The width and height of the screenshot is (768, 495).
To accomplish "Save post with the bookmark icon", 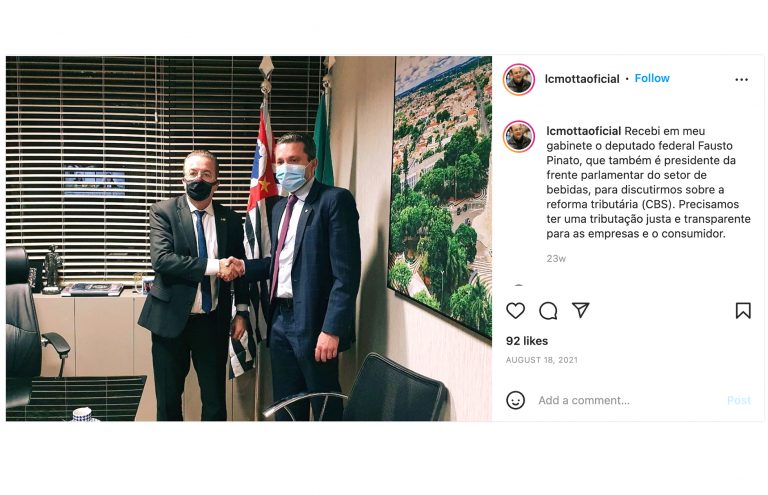I will tap(743, 310).
